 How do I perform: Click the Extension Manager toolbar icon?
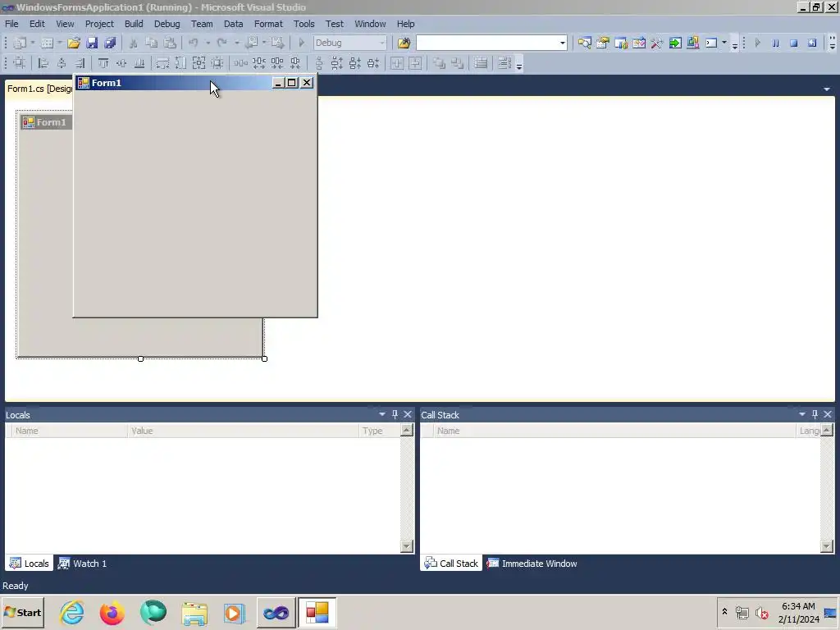point(693,43)
